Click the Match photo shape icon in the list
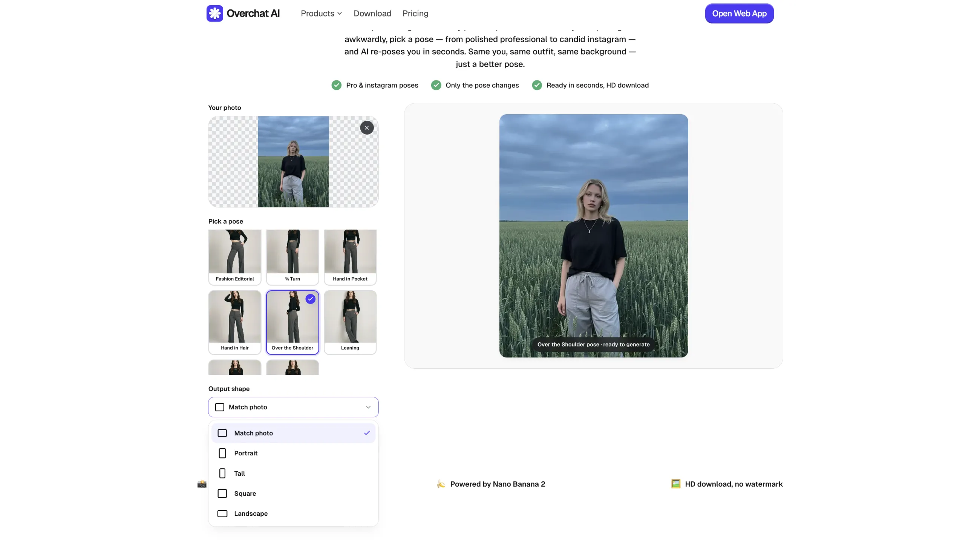 222,433
